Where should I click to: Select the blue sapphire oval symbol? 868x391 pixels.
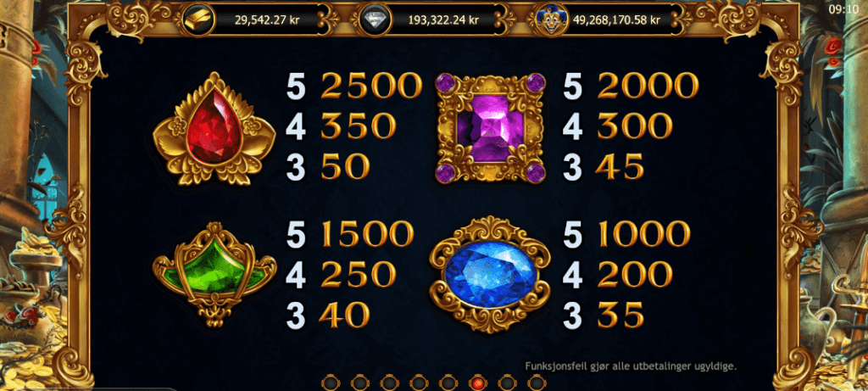pyautogui.click(x=491, y=275)
